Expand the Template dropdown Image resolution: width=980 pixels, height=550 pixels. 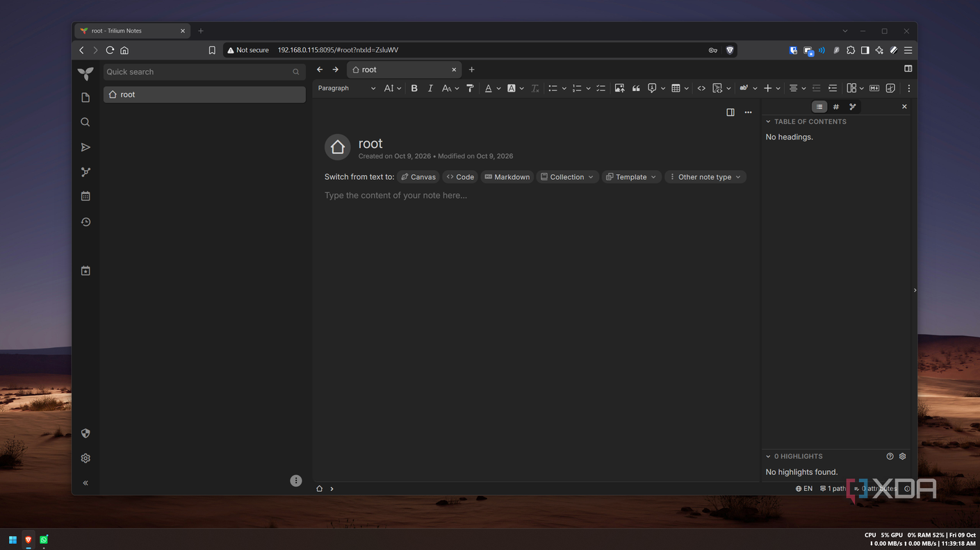631,177
